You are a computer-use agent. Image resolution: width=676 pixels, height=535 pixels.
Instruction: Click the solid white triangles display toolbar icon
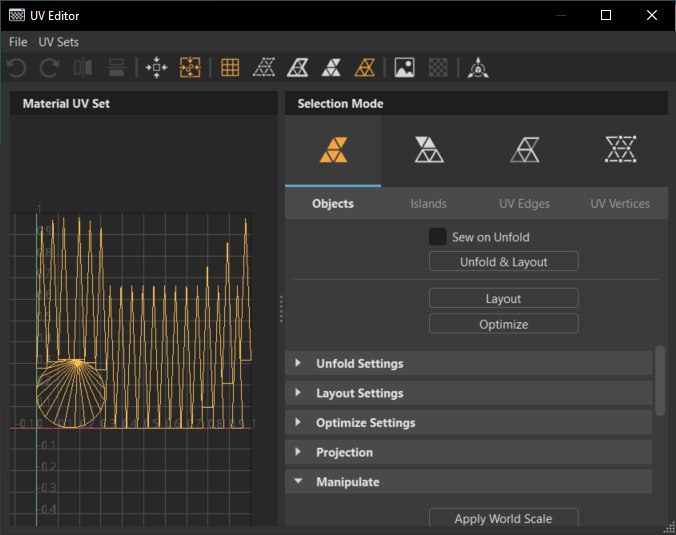331,68
